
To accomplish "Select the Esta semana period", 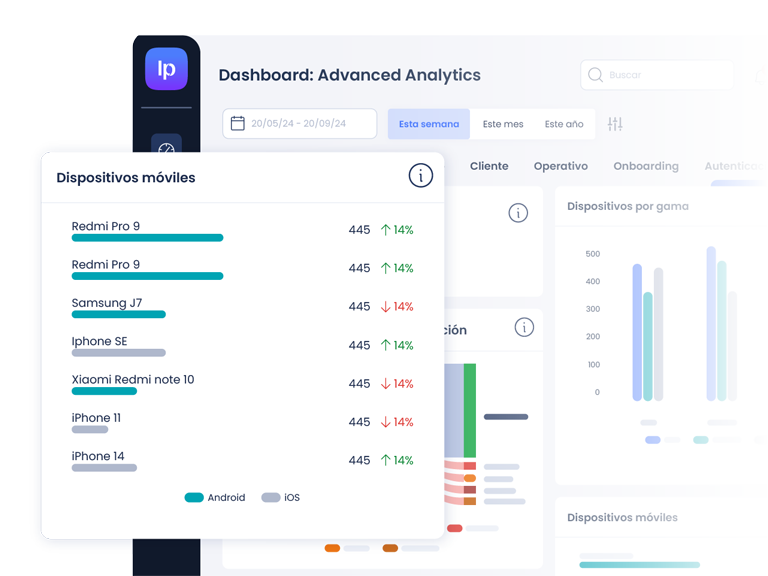I will pos(429,124).
